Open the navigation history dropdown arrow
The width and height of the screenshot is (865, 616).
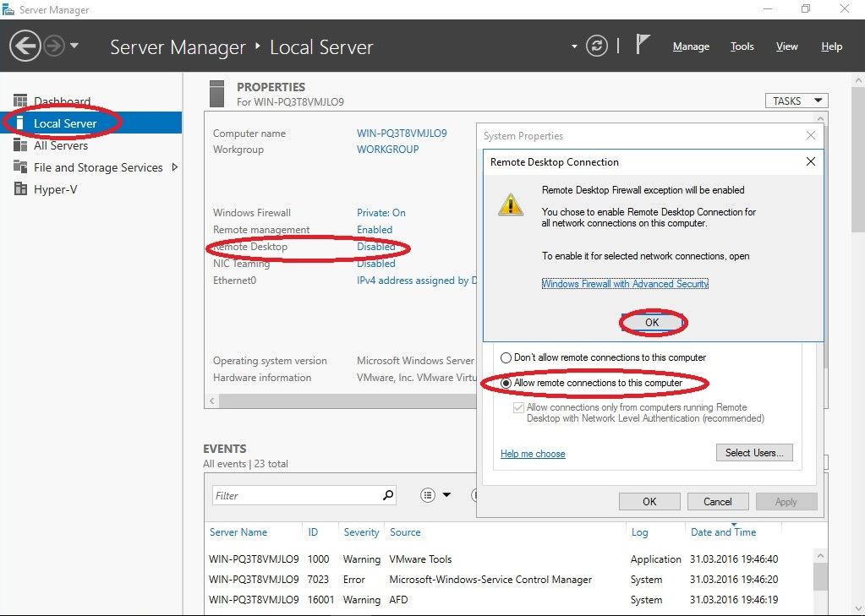74,46
